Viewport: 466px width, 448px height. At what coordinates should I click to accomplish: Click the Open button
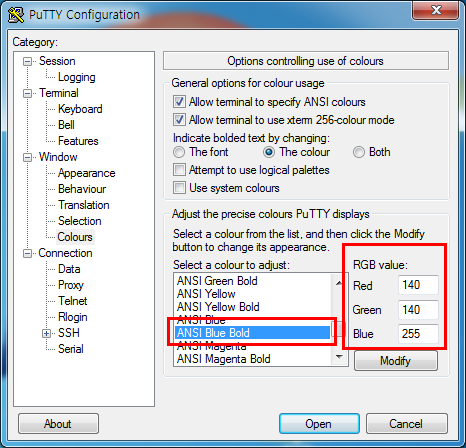319,424
